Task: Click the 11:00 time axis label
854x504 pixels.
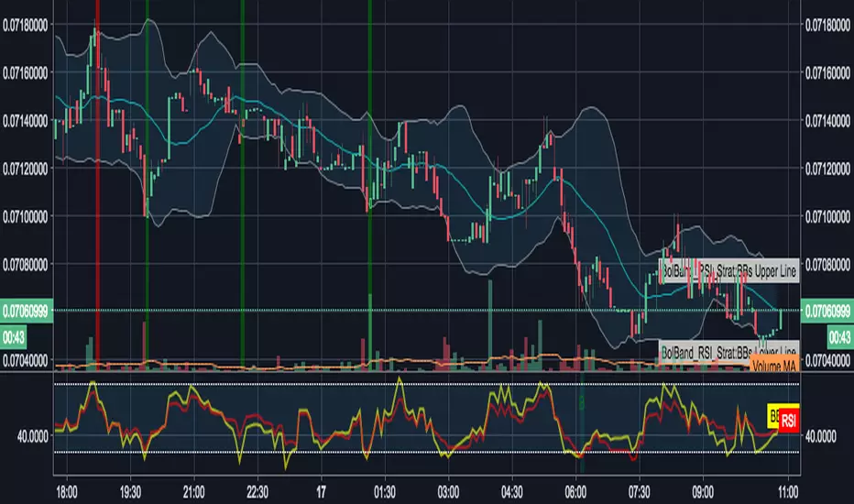Action: point(788,493)
